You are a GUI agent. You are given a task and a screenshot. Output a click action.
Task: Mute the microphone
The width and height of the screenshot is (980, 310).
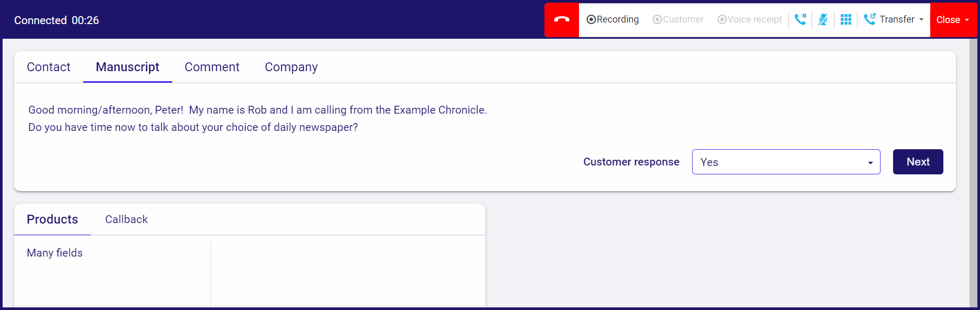823,19
